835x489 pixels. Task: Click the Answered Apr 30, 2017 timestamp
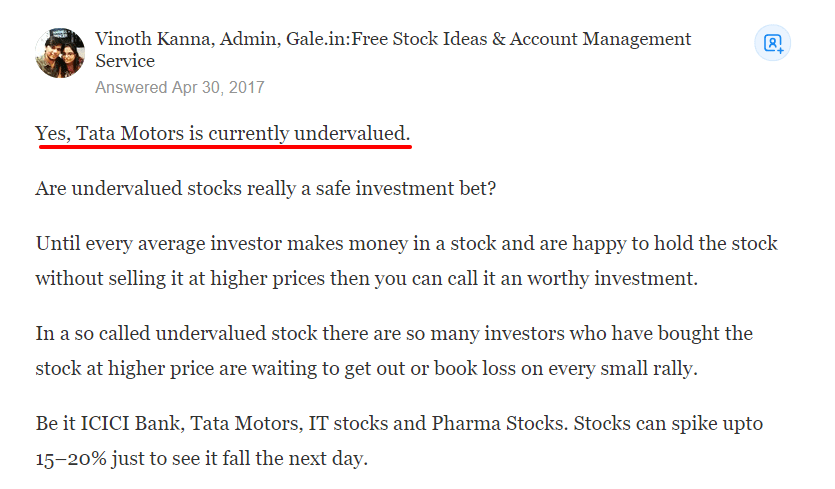coord(179,87)
